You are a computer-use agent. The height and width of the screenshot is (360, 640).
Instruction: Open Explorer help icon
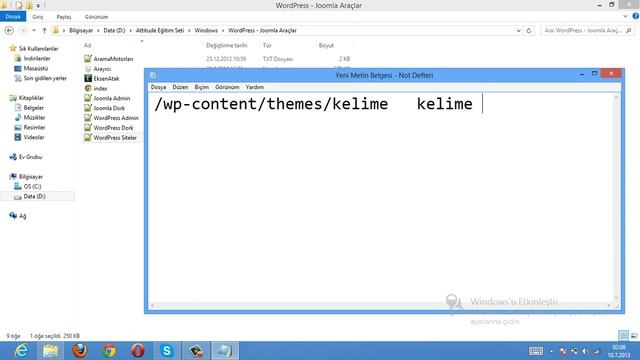point(636,16)
